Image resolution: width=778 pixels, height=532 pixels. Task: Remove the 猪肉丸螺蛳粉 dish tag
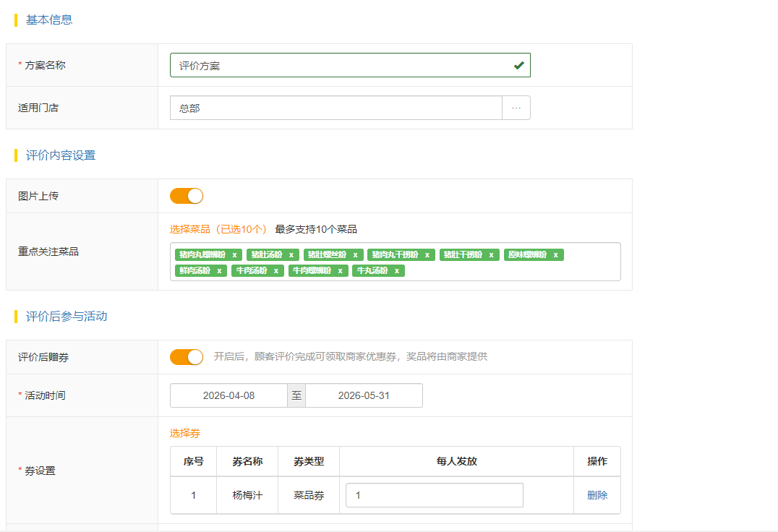pyautogui.click(x=234, y=255)
